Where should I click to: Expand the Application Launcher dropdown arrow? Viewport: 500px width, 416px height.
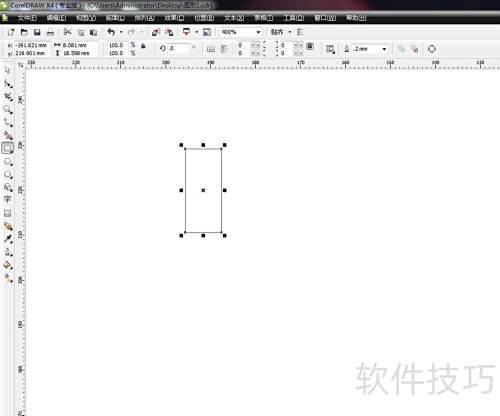coord(196,32)
